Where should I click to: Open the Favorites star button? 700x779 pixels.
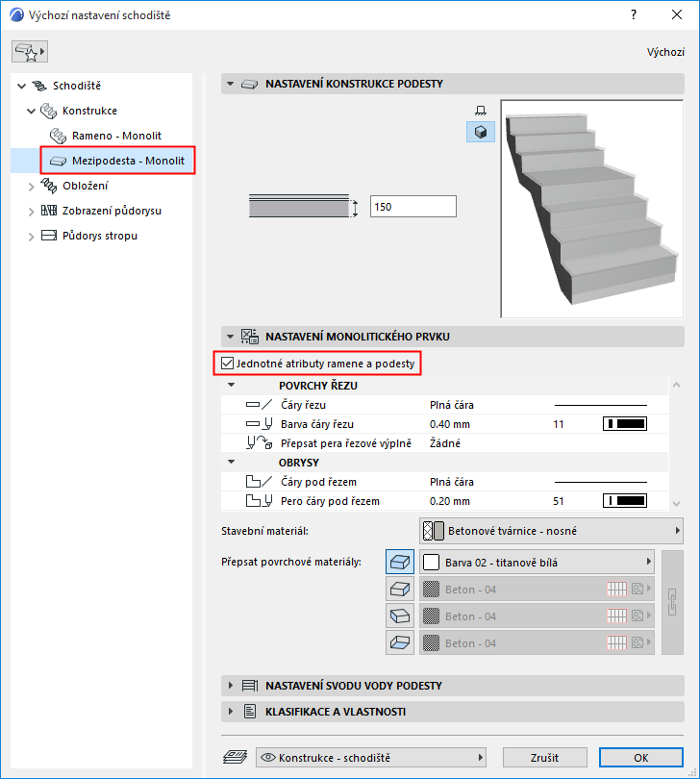tap(30, 52)
